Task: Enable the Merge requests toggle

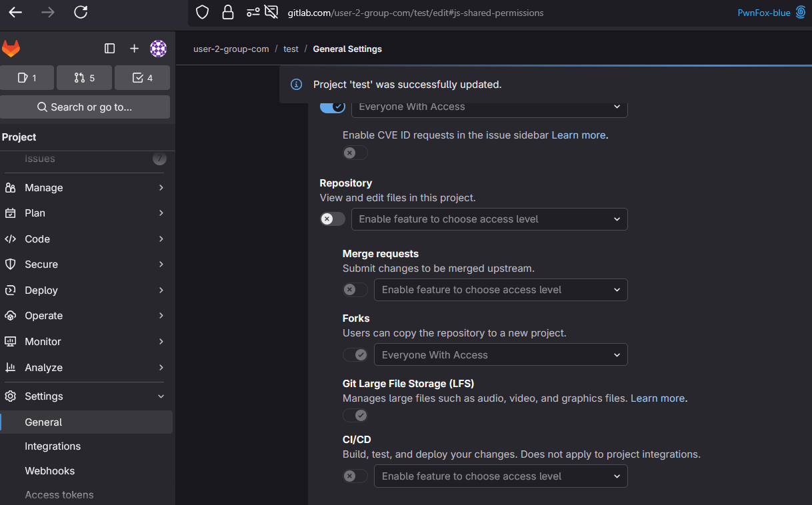Action: click(355, 290)
